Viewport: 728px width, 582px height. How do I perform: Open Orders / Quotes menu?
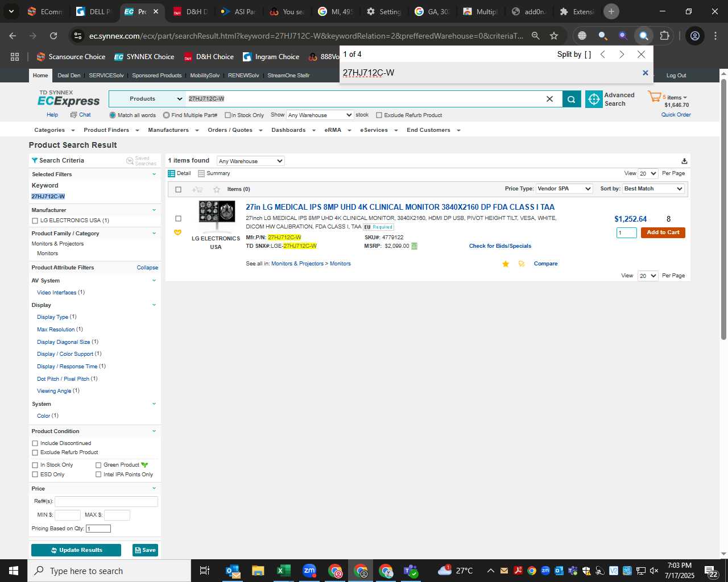click(x=235, y=130)
